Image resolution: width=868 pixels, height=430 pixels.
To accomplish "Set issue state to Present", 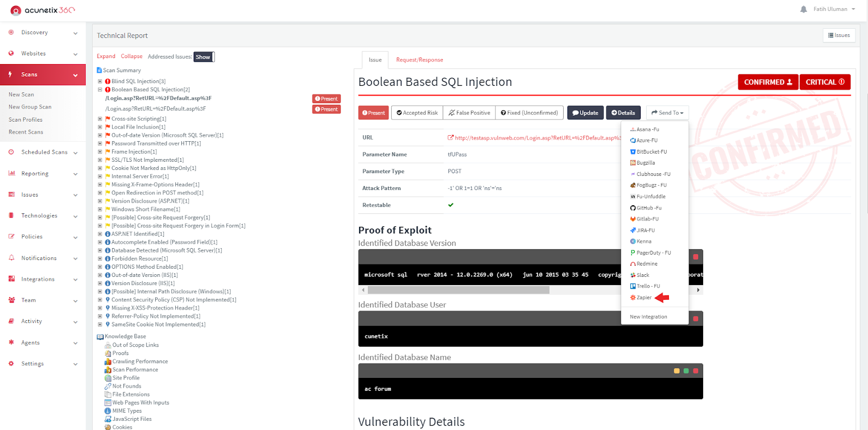I will click(373, 113).
